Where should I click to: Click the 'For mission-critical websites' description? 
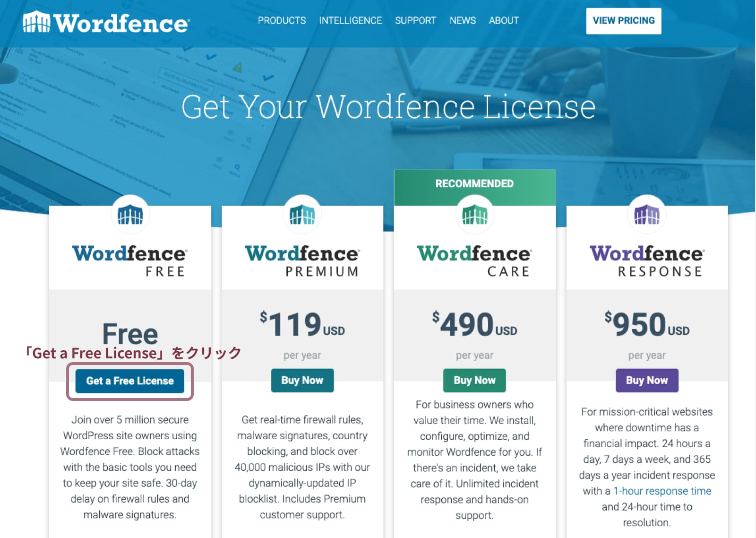647,467
